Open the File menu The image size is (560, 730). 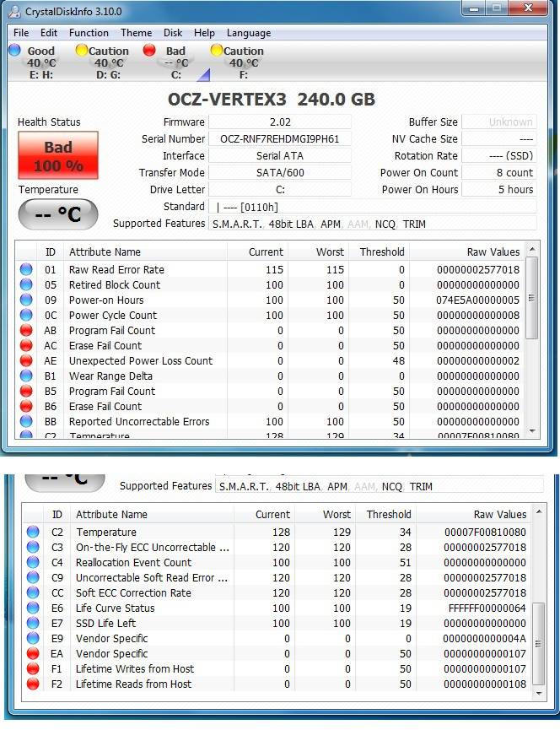tap(21, 33)
